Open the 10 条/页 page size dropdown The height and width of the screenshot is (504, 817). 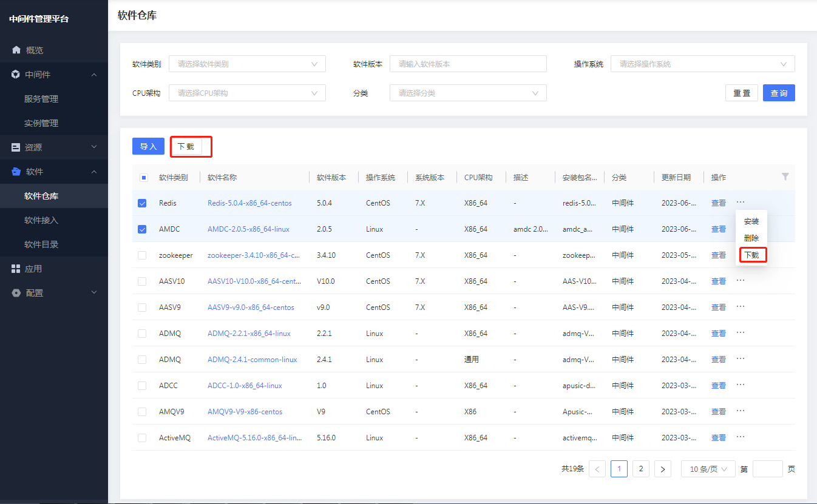[x=708, y=469]
